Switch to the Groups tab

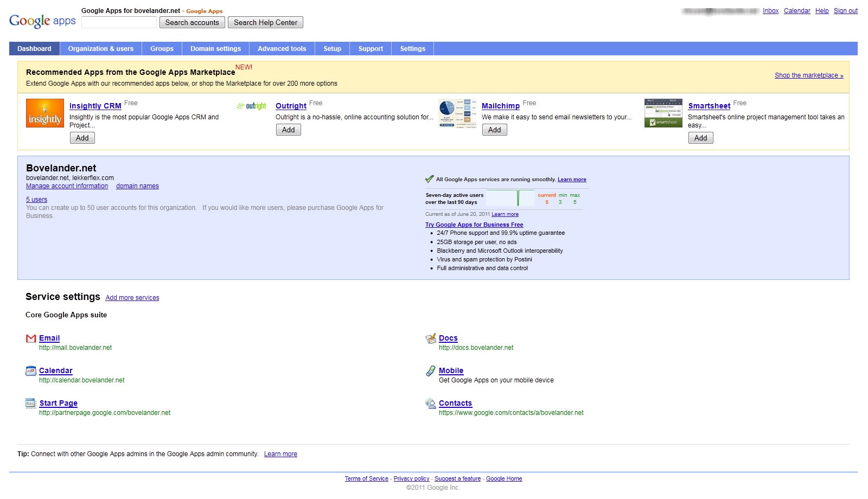click(x=162, y=49)
